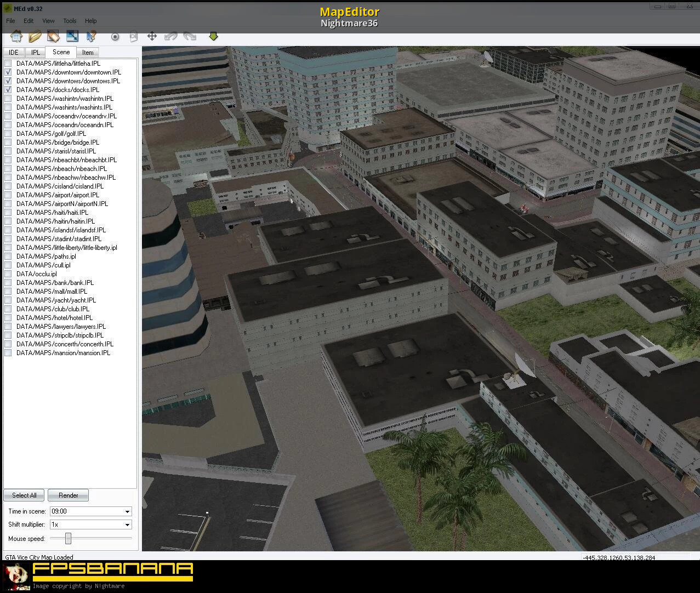Uncheck the docks.IPL checkbox
The image size is (700, 593).
pos(8,90)
